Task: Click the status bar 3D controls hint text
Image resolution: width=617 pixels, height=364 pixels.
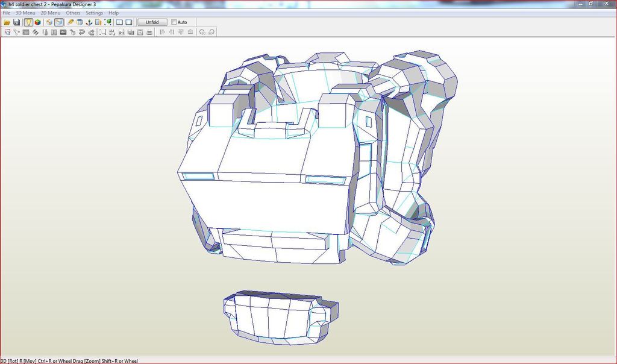Action: (x=69, y=361)
